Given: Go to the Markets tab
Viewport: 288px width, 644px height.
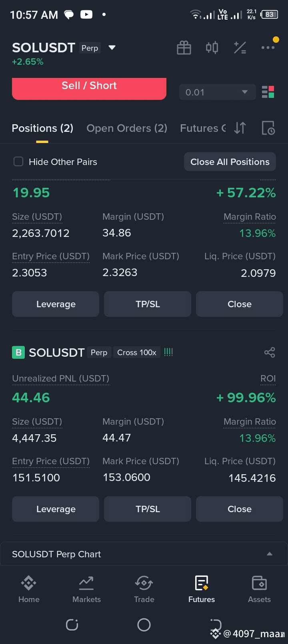Looking at the screenshot, I should pos(86,590).
